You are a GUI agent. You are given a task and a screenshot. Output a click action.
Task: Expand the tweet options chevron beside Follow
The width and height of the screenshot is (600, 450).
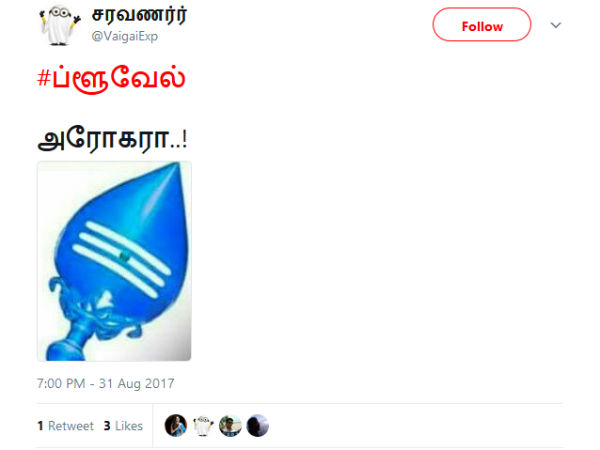556,25
